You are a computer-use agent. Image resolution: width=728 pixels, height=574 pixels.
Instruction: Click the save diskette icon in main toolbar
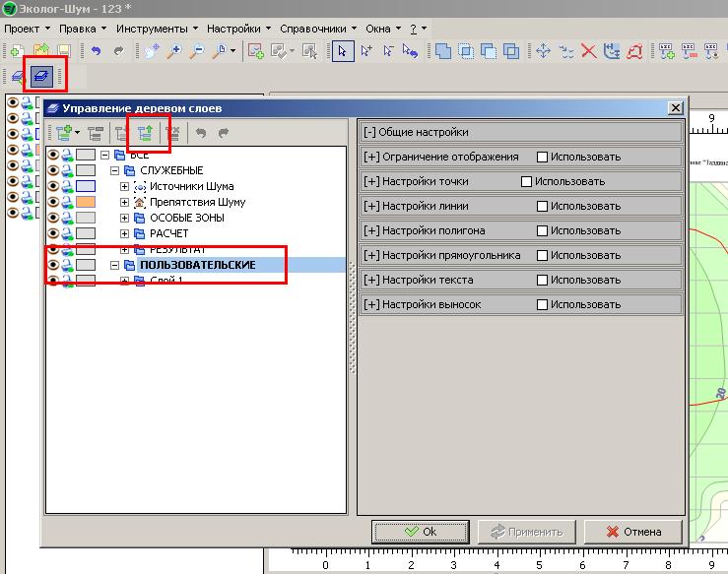[x=63, y=50]
